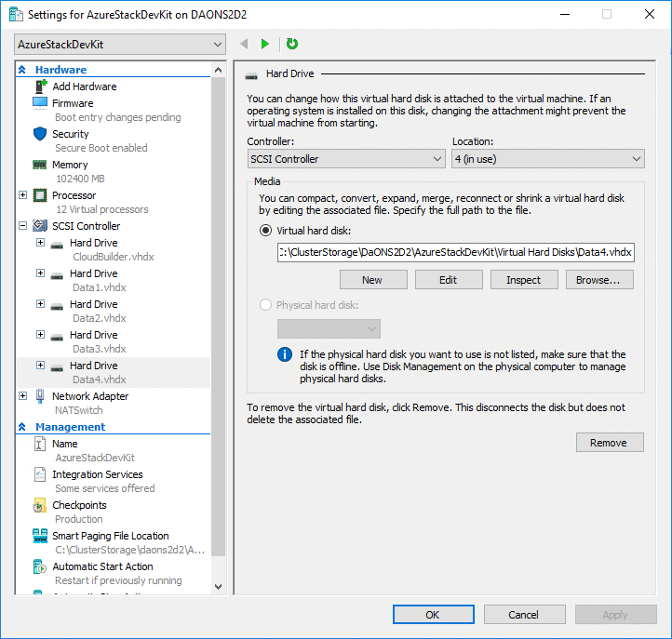Click the tree scrollbar up arrow
Image resolution: width=672 pixels, height=639 pixels.
click(x=218, y=70)
